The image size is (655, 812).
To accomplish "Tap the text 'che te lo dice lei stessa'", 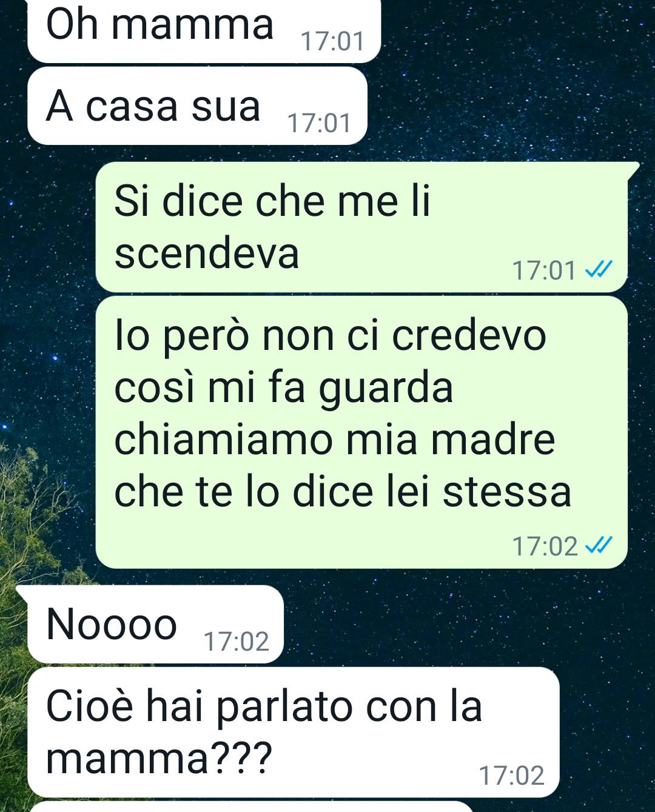I will [343, 491].
